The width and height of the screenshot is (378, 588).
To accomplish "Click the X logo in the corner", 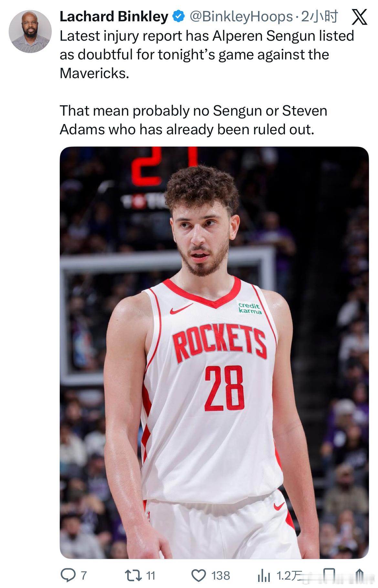I will [x=359, y=17].
